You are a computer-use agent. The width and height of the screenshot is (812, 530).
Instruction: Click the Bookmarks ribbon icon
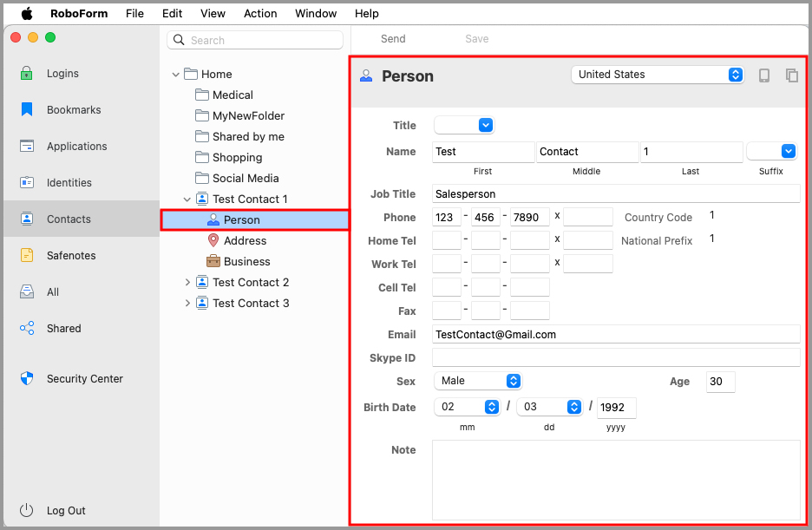[27, 110]
